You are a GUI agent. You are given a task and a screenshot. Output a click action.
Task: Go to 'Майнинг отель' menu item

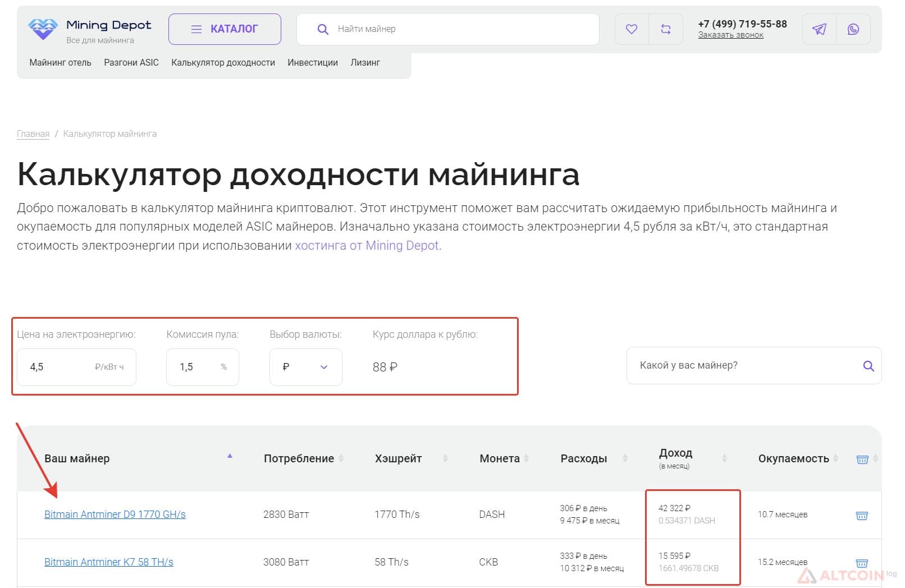(61, 63)
